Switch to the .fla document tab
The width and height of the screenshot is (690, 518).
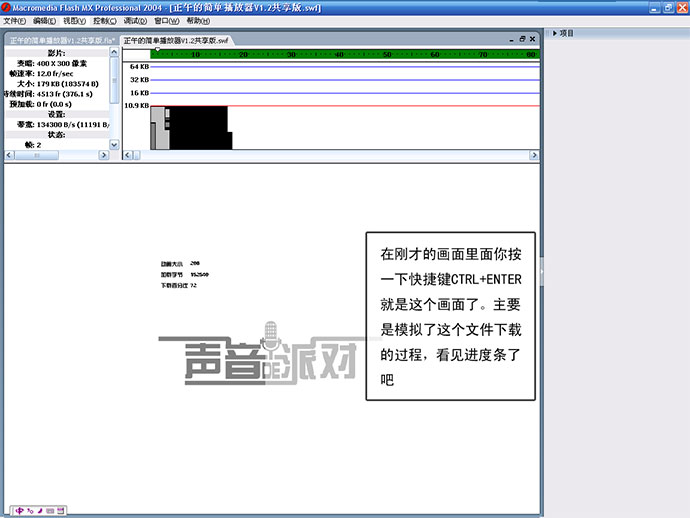pyautogui.click(x=62, y=40)
